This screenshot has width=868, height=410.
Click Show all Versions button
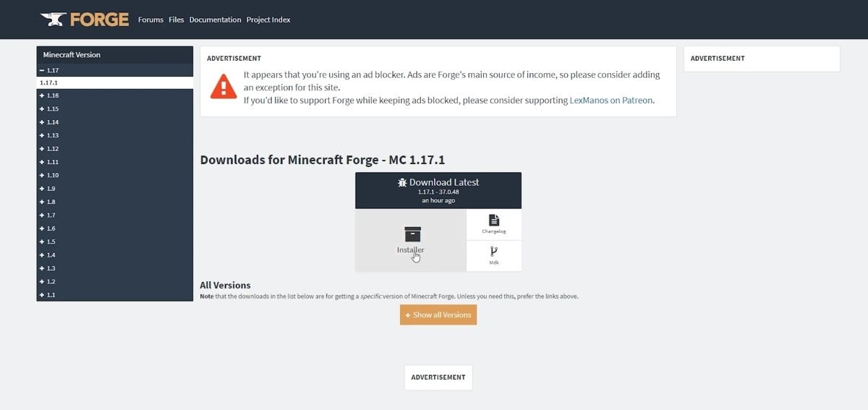438,315
